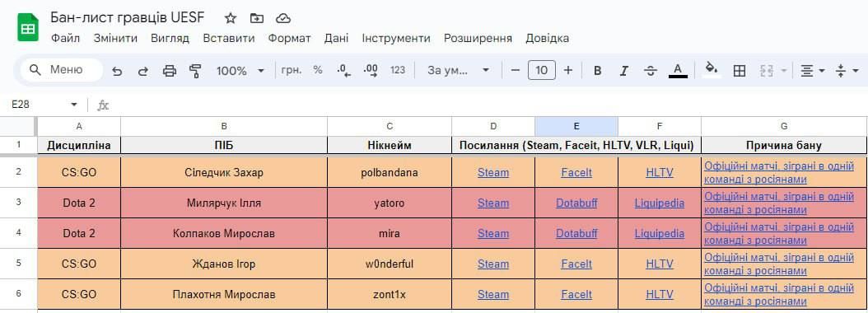The image size is (868, 313).
Task: Click the formula bar fx icon
Action: click(x=103, y=105)
